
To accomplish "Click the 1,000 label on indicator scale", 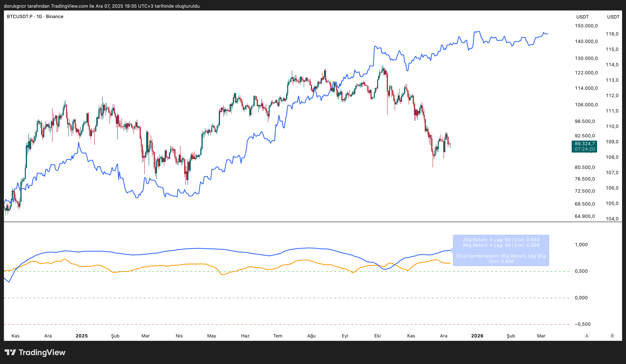I will (581, 244).
